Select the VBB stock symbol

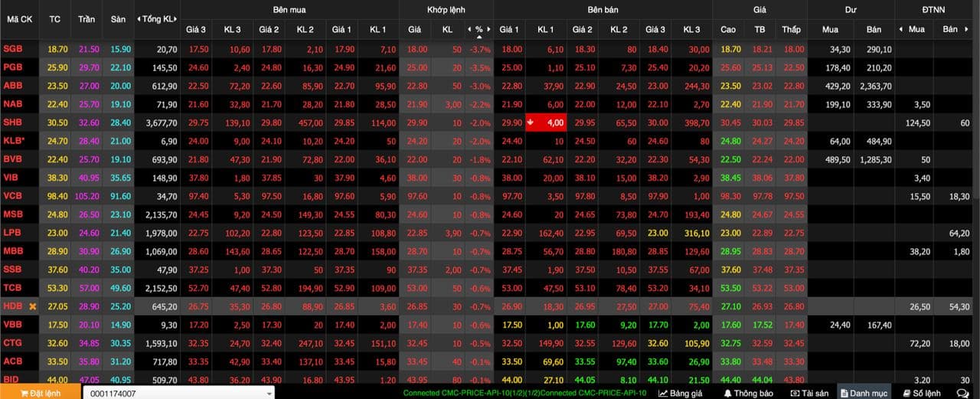pyautogui.click(x=13, y=325)
